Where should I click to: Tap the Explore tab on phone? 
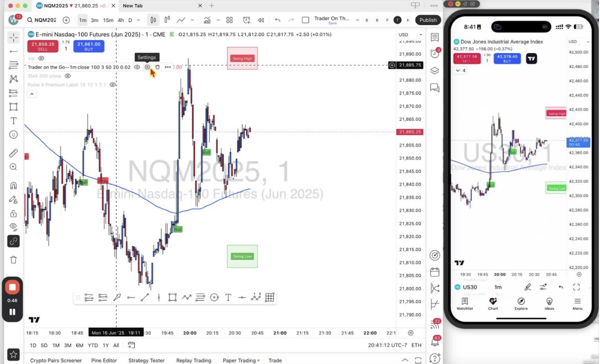tap(521, 303)
